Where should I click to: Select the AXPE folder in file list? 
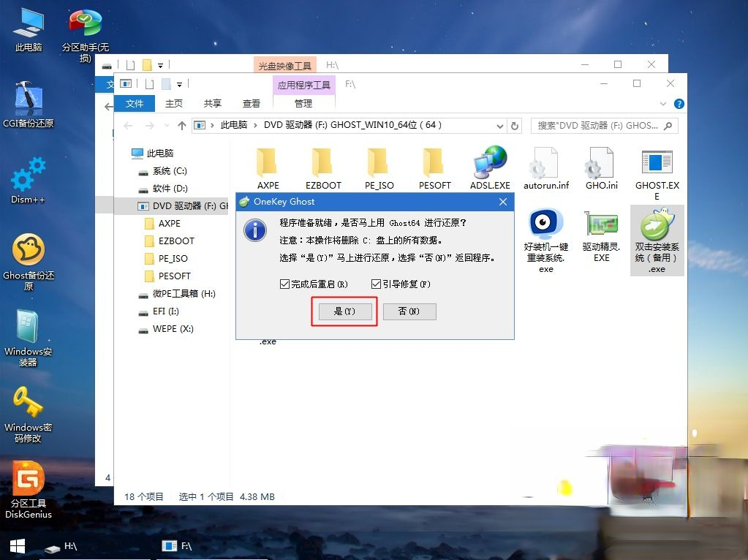(x=268, y=168)
